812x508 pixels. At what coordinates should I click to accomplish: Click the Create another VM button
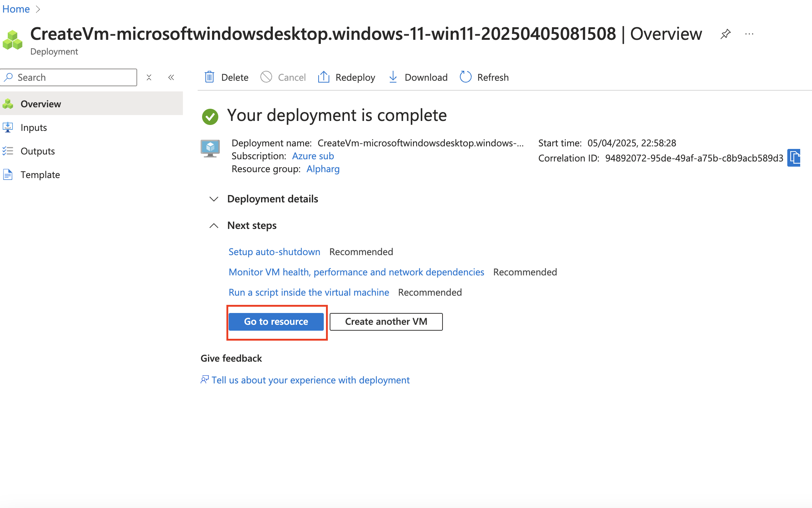386,322
